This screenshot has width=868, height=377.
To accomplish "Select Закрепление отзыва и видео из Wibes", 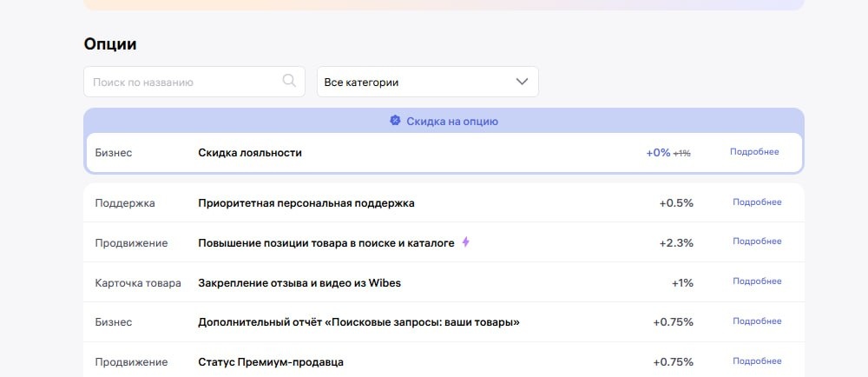I will coord(299,283).
